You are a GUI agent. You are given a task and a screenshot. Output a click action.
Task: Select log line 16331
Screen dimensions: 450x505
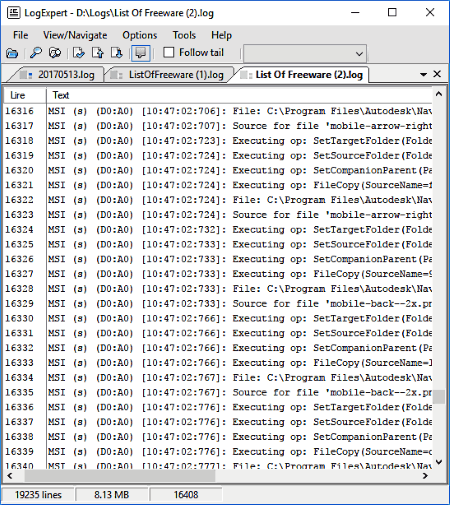[218, 333]
